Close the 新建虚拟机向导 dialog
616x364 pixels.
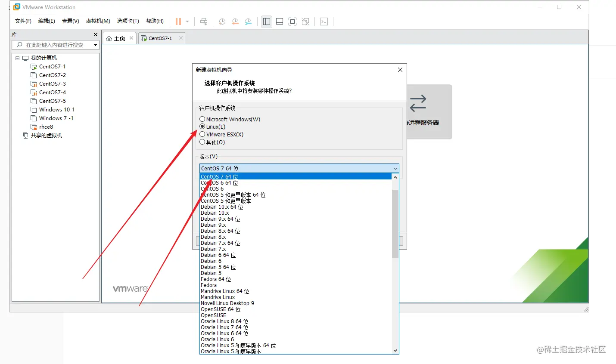coord(400,70)
